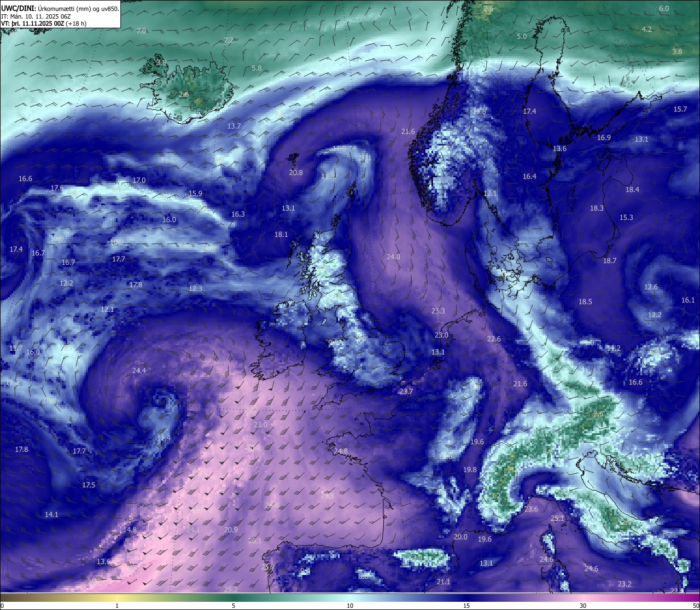Click the map value '17.0'
The image size is (700, 610).
coord(139,181)
